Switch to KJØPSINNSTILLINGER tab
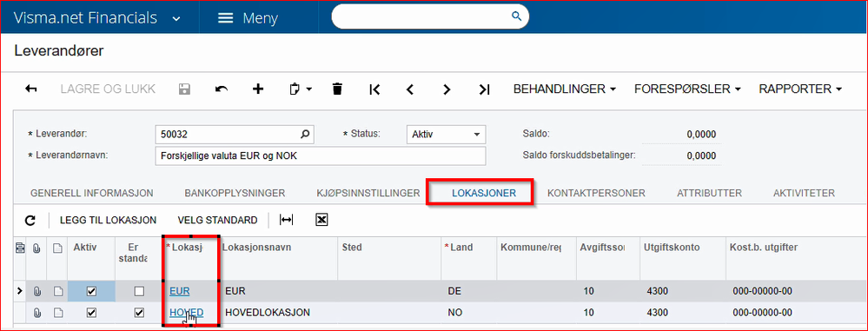Screen dimensions: 868x331 (x=368, y=193)
